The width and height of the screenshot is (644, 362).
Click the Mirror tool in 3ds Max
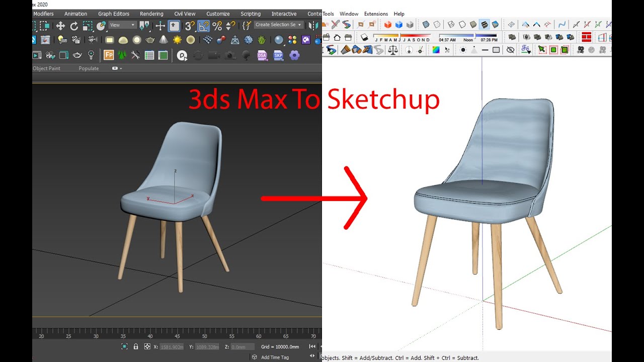tap(313, 25)
